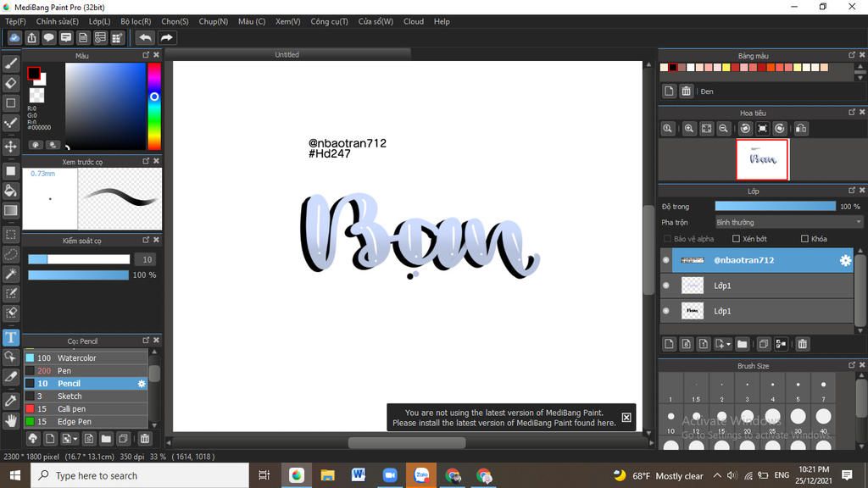Switch to the Untitled canvas tab

pyautogui.click(x=287, y=54)
